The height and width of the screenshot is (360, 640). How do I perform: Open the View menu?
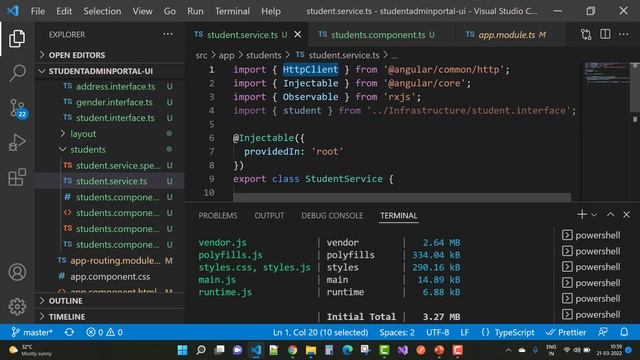142,11
